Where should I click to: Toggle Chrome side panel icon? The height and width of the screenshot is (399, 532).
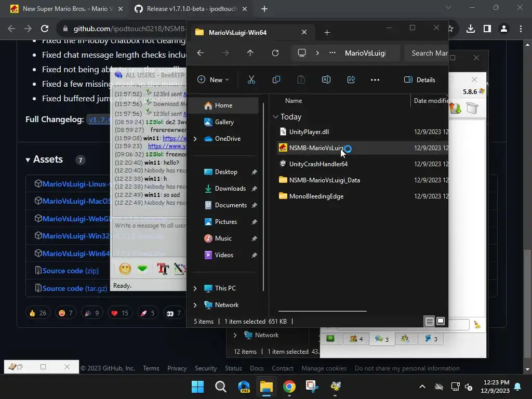(x=487, y=29)
